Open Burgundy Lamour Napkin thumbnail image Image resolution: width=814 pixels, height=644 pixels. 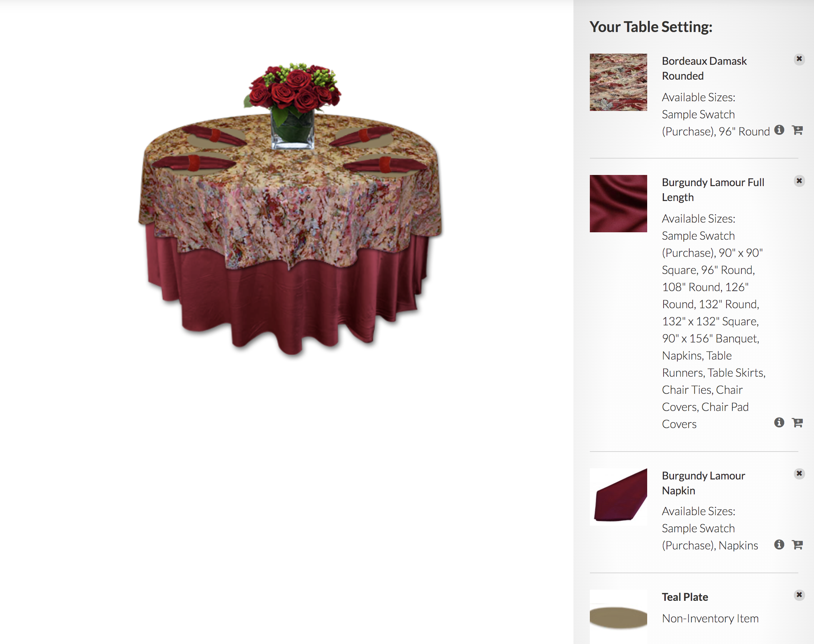click(618, 497)
